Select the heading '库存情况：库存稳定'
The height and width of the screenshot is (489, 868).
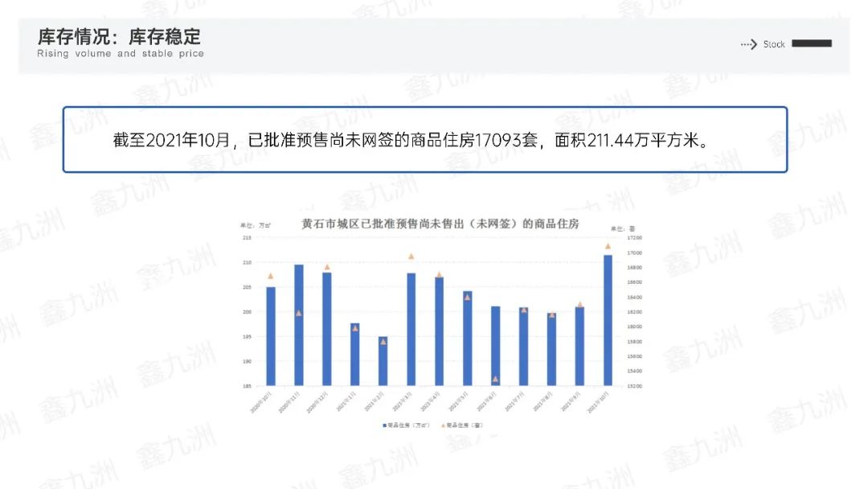119,36
